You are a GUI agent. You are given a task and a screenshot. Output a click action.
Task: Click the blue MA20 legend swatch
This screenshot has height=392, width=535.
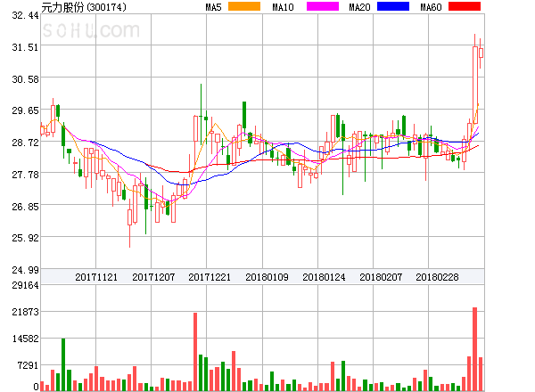pyautogui.click(x=393, y=6)
